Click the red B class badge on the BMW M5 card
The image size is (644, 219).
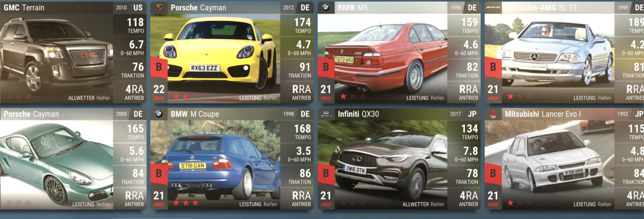point(326,67)
